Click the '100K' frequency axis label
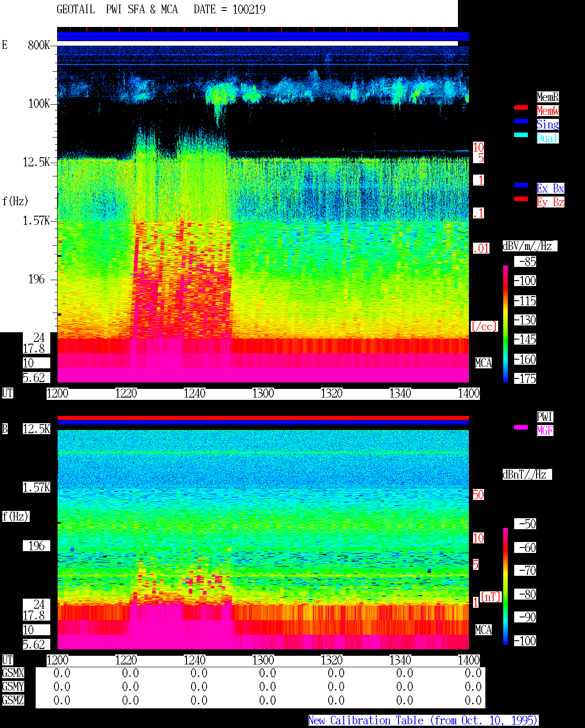The width and height of the screenshot is (585, 728). [39, 104]
